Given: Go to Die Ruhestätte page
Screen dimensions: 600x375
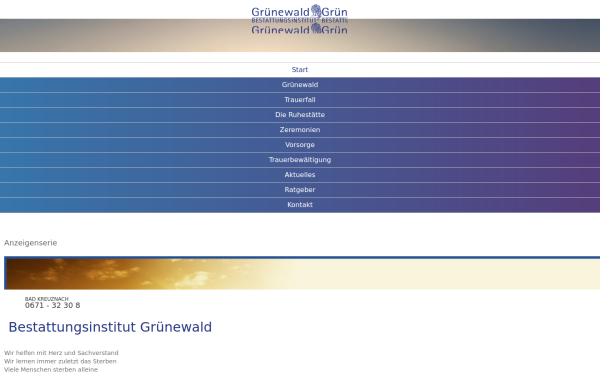Looking at the screenshot, I should click(x=300, y=115).
